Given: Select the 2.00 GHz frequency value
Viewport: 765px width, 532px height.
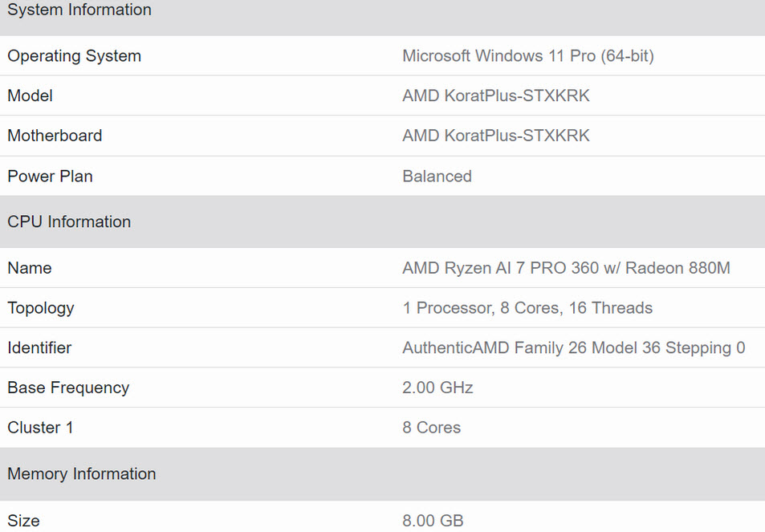Looking at the screenshot, I should (x=437, y=388).
